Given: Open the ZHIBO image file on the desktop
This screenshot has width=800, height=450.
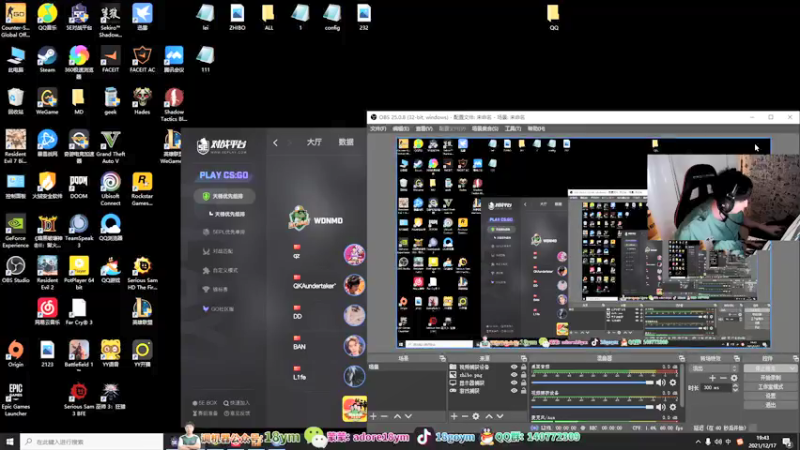Looking at the screenshot, I should 237,17.
